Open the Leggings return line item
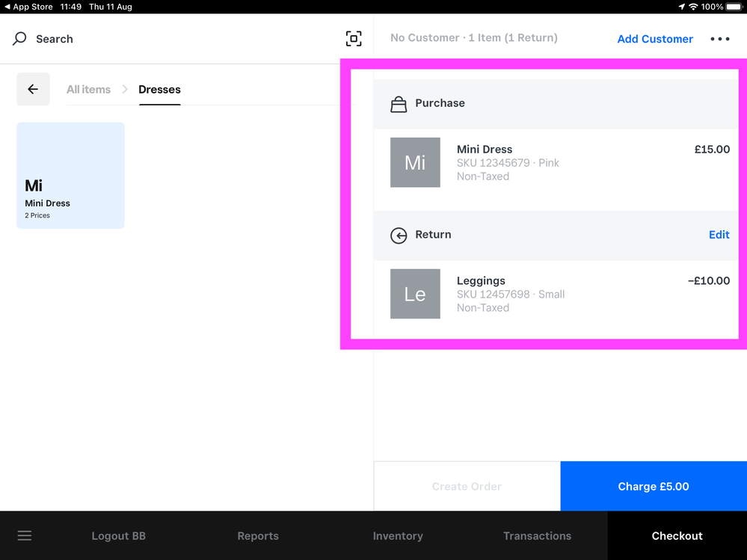Viewport: 747px width, 560px height. pyautogui.click(x=556, y=294)
